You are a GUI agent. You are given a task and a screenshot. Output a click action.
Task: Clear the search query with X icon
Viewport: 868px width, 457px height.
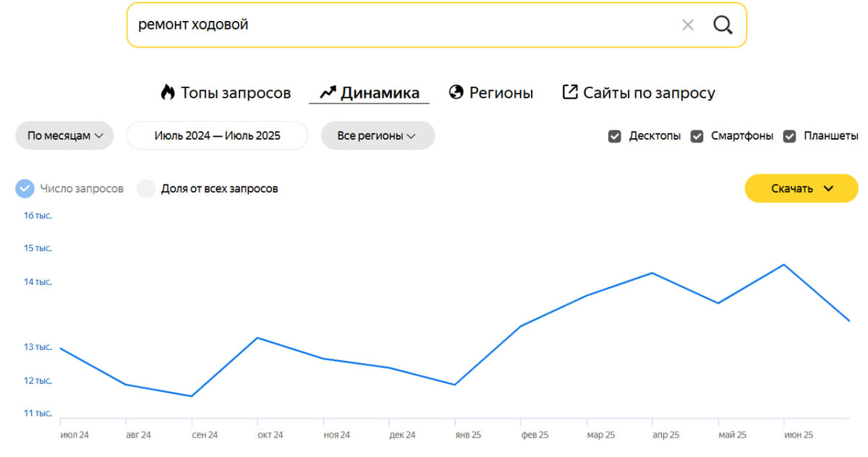point(687,25)
